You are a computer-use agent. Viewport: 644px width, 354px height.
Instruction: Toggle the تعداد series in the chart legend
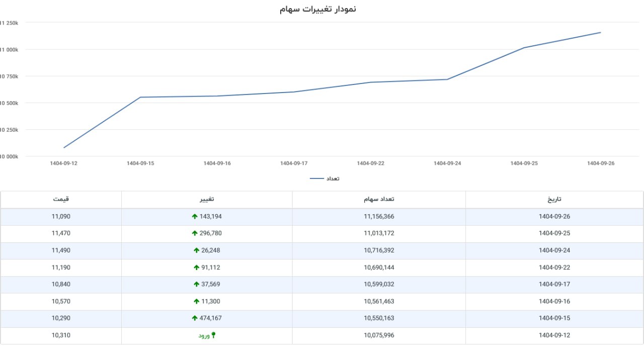coord(325,178)
